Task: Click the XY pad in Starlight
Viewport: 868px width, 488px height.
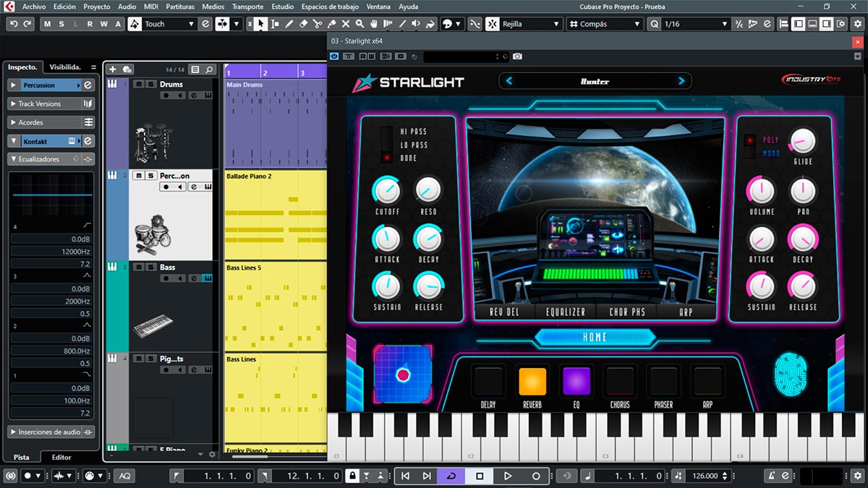Action: tap(403, 374)
